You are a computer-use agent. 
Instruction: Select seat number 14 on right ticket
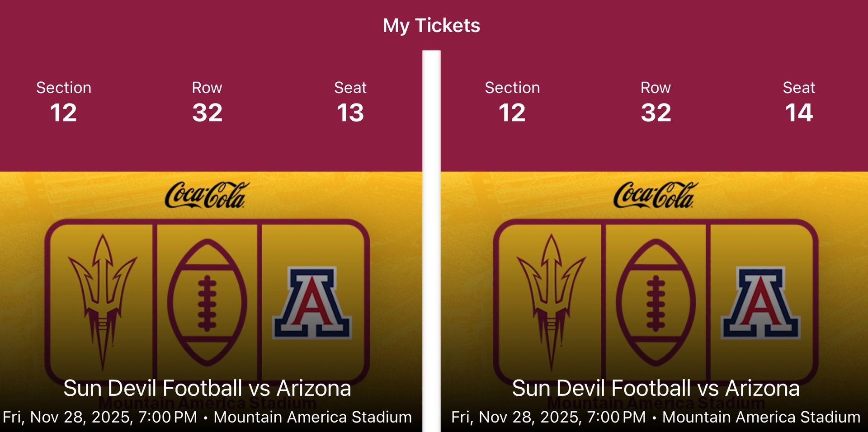799,112
